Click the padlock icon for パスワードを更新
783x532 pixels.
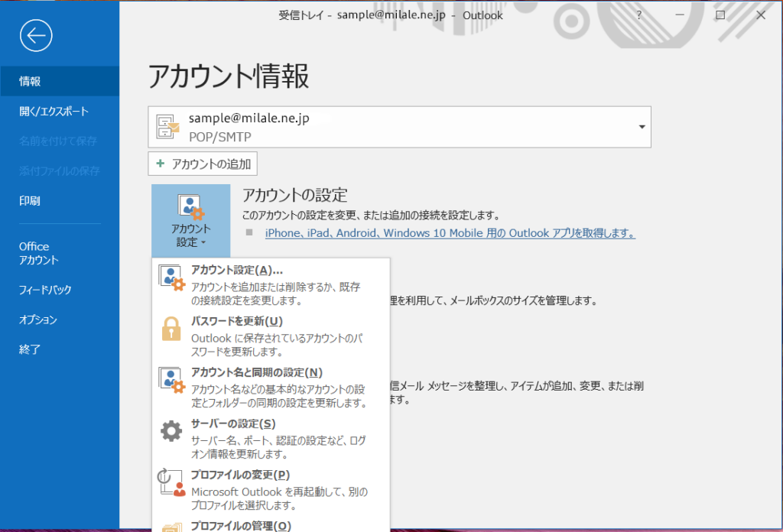(x=171, y=329)
